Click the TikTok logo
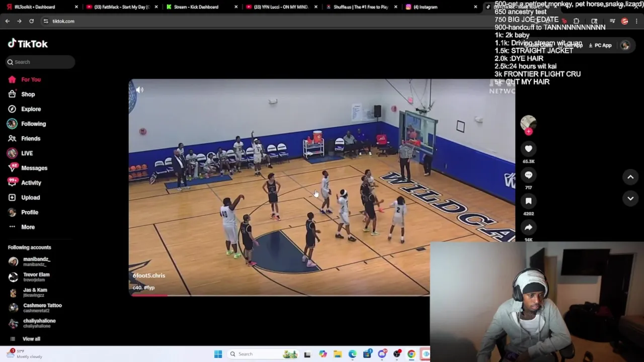The height and width of the screenshot is (362, 644). [28, 44]
